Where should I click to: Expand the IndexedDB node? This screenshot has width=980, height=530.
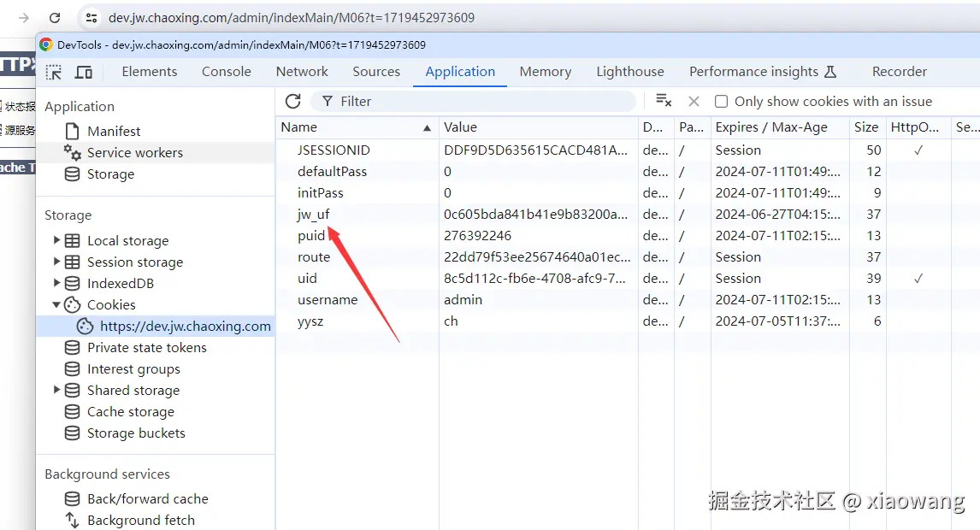point(57,282)
